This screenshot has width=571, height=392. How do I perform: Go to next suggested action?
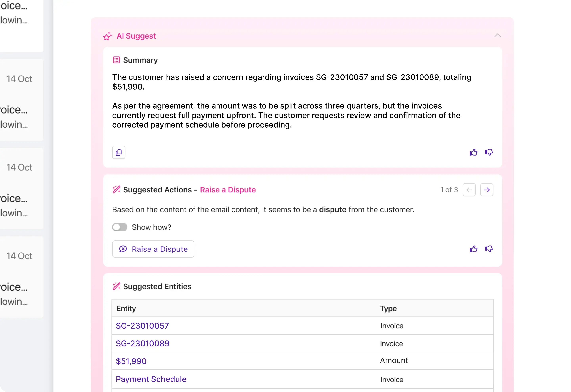click(487, 190)
